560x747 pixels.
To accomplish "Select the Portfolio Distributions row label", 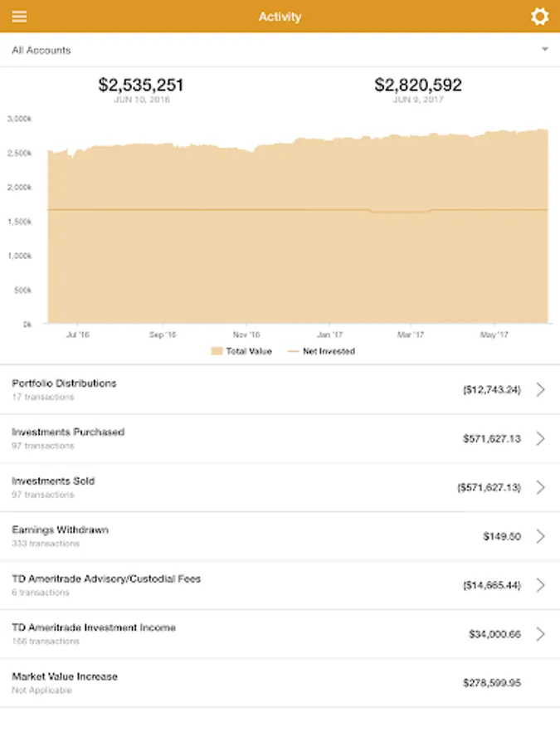I will point(64,383).
